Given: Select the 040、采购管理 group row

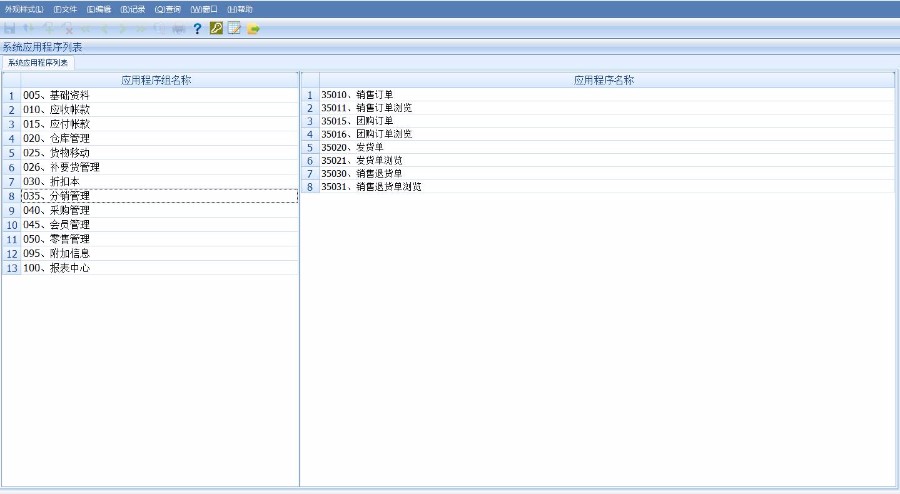Looking at the screenshot, I should [160, 210].
